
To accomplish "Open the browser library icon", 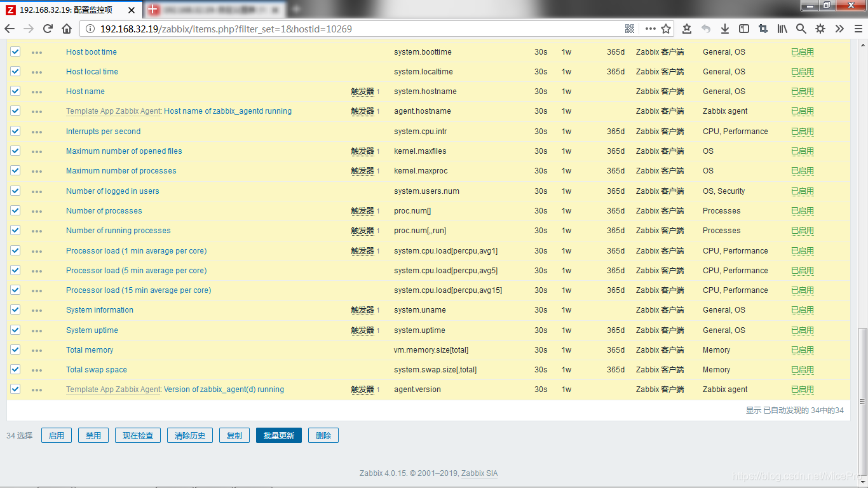I will click(782, 29).
